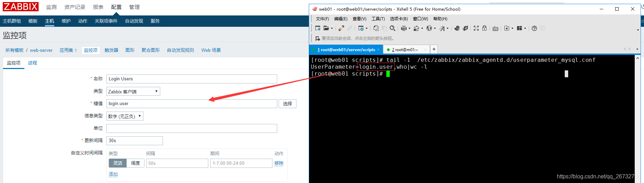
Task: Open the Web 场景 link
Action: (x=211, y=50)
